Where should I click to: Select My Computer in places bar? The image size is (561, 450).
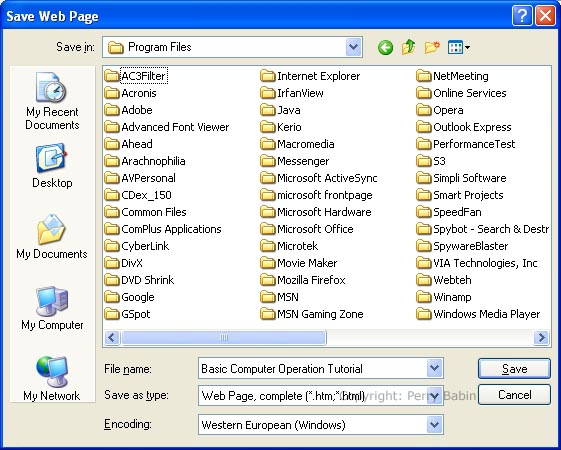(x=52, y=308)
